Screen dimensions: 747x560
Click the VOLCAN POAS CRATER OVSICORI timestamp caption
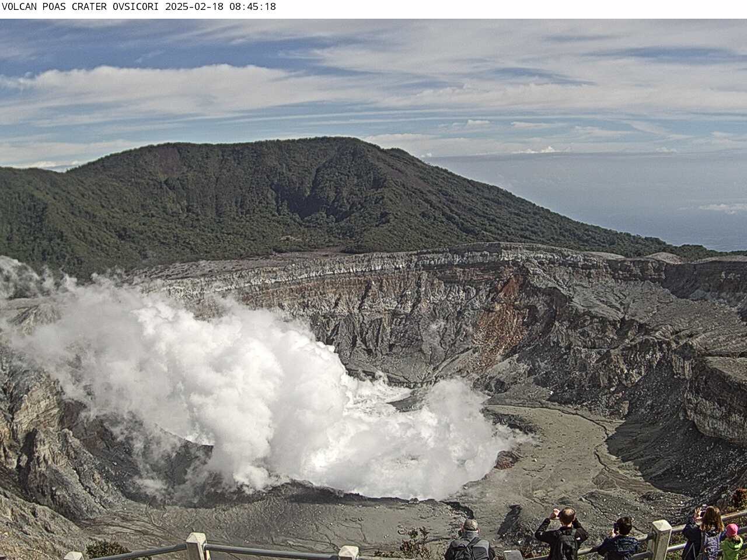click(x=139, y=7)
